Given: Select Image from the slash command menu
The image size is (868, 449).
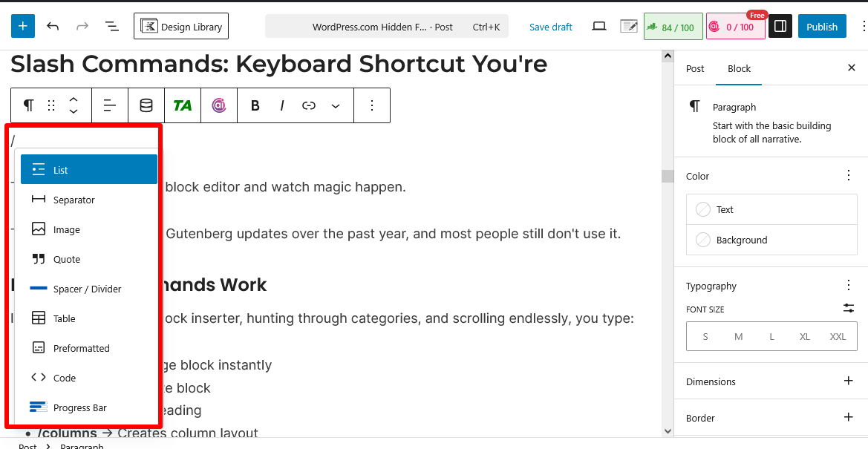Looking at the screenshot, I should click(68, 229).
